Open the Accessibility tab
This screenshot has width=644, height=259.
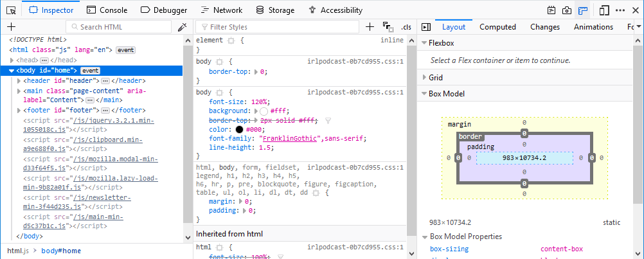335,10
